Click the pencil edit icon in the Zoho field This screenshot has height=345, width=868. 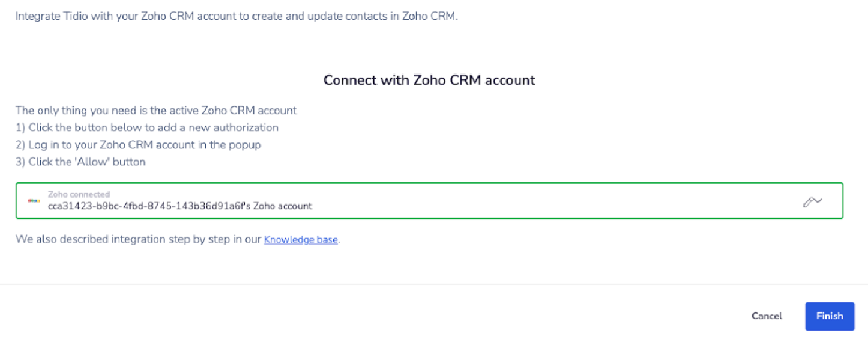[x=812, y=201]
